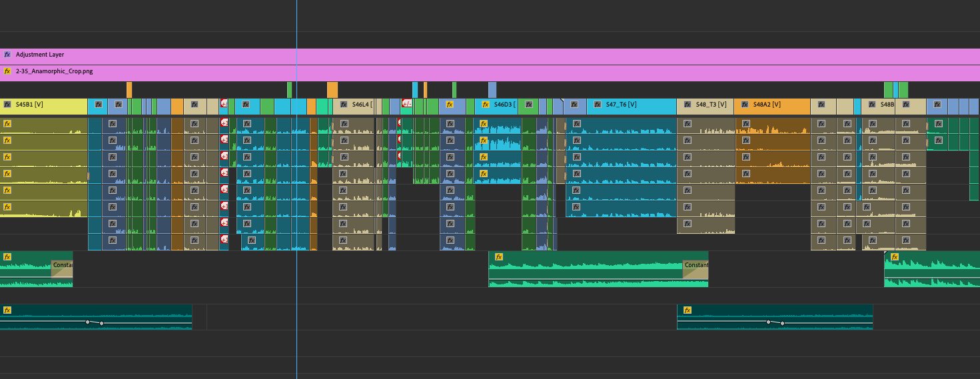
Task: Click the fx badge on S47_T6 [V] clip
Action: click(598, 105)
